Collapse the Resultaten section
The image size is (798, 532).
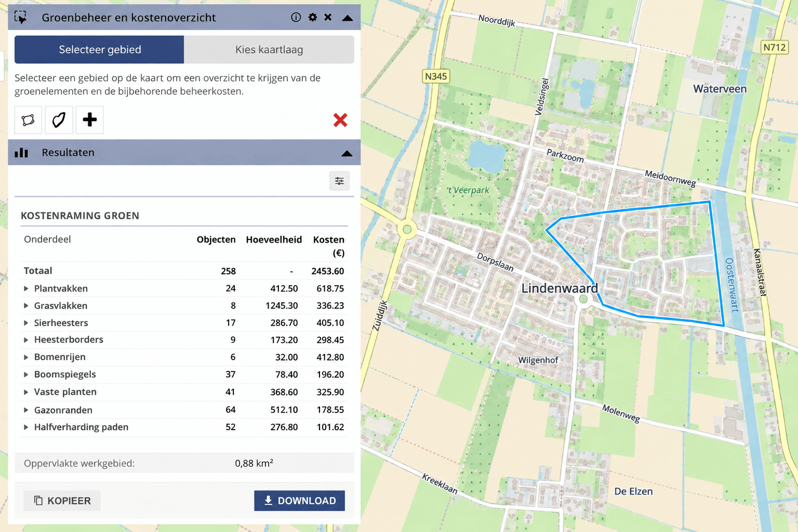pos(347,153)
